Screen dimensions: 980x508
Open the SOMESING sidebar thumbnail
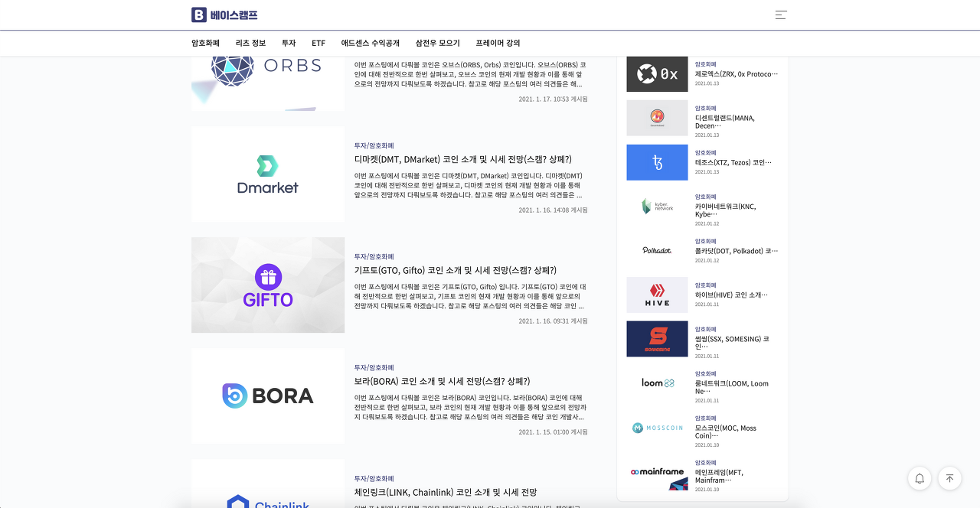(x=657, y=339)
